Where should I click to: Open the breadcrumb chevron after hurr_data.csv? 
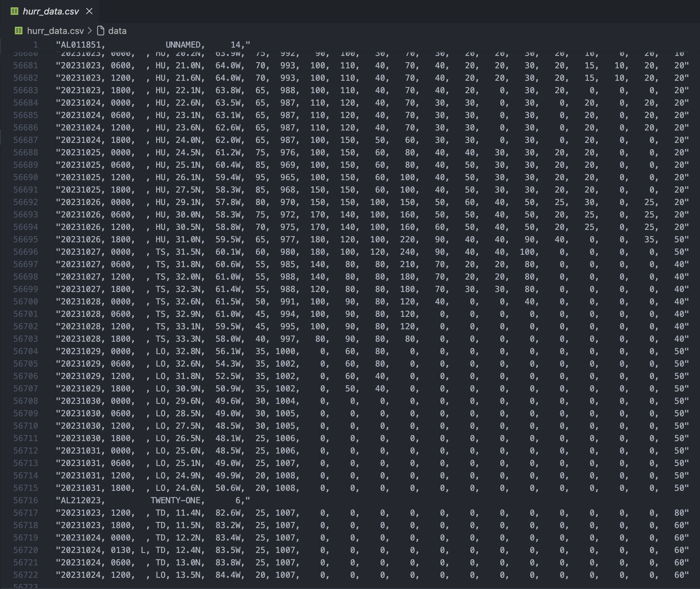point(90,31)
